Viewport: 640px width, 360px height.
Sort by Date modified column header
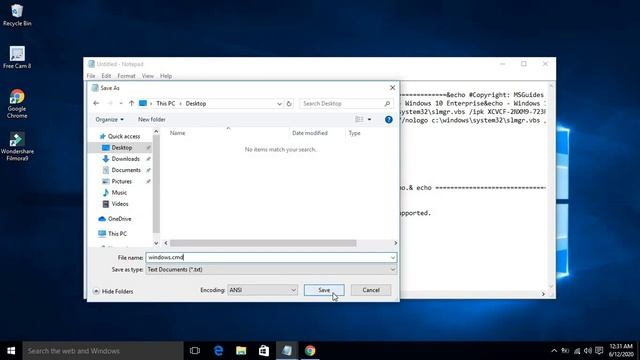coord(310,133)
